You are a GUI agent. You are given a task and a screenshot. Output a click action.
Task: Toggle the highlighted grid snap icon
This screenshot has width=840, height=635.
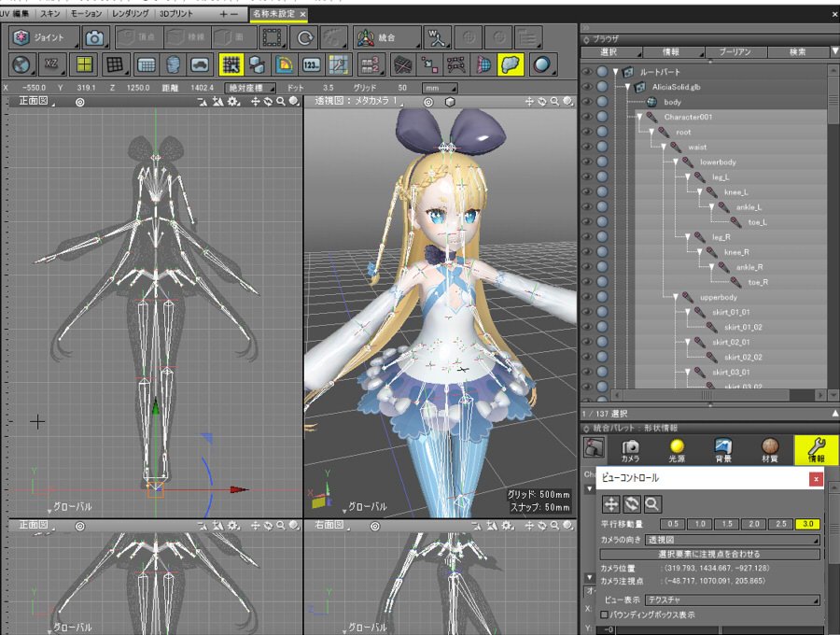coord(231,64)
